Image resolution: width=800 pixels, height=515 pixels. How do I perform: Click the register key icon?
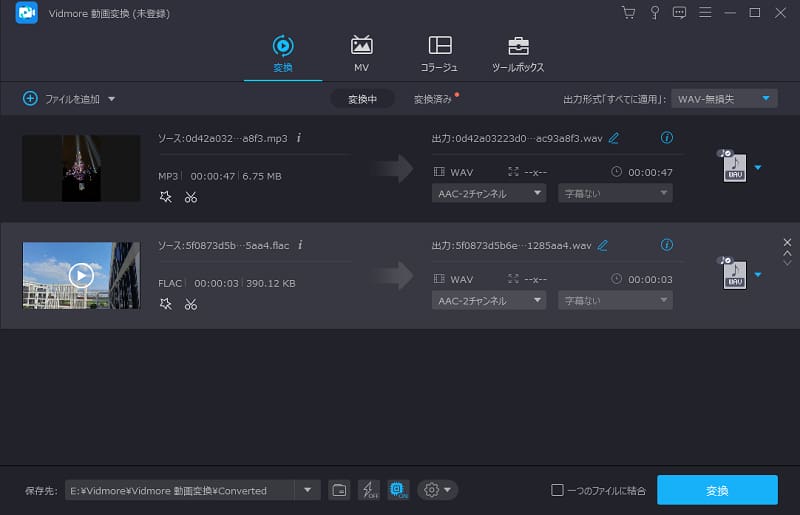(654, 13)
